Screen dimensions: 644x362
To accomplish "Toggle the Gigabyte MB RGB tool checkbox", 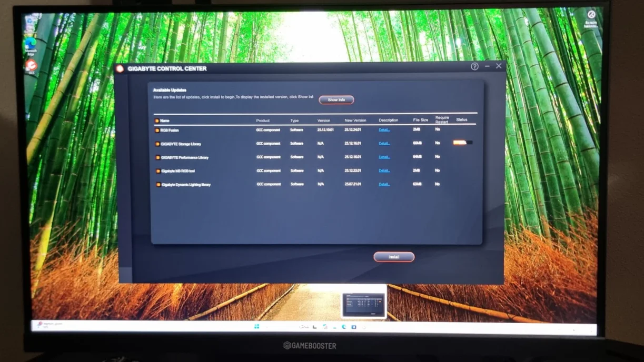I will click(157, 171).
